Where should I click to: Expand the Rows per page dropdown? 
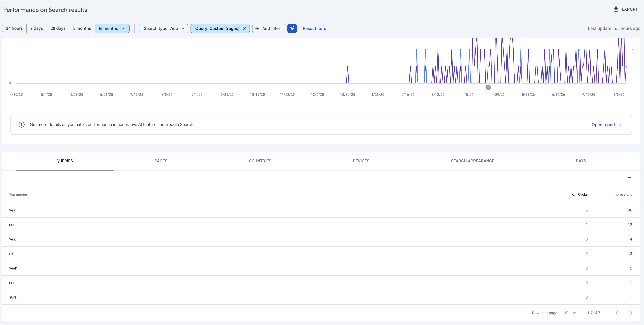[570, 313]
